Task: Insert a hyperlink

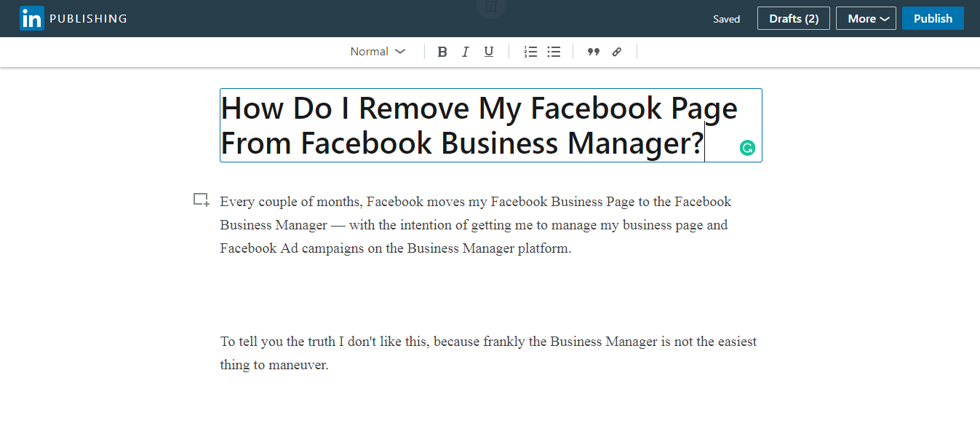Action: (x=617, y=52)
